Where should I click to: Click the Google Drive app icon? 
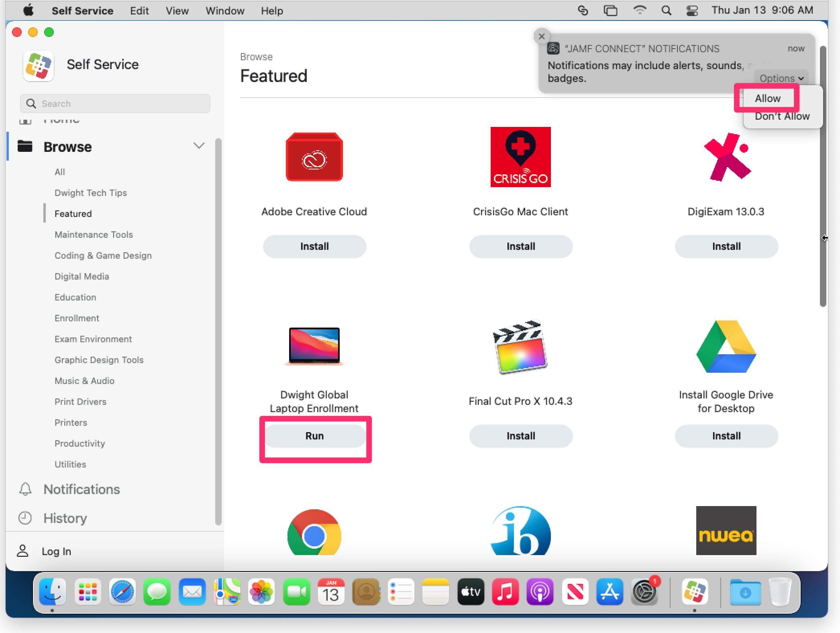coord(726,347)
